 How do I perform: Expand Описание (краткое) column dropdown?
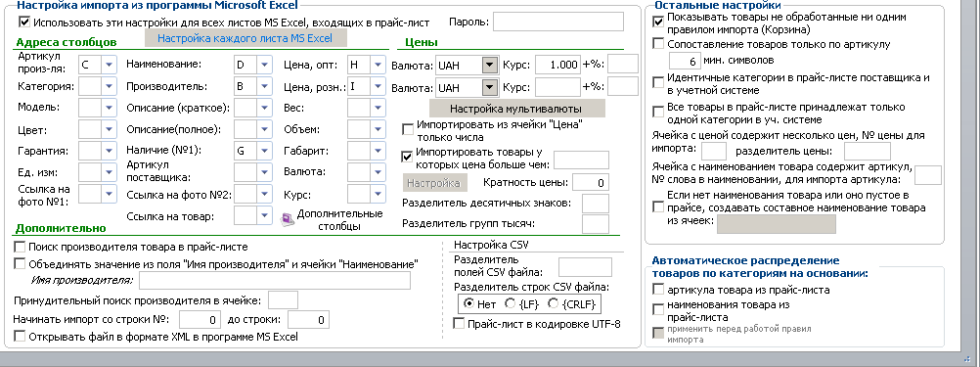264,108
